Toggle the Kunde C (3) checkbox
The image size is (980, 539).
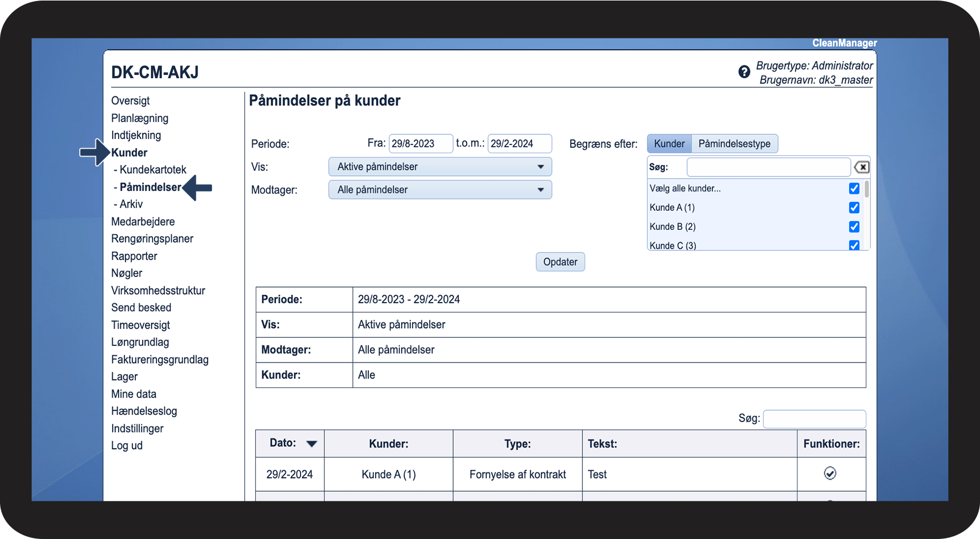pyautogui.click(x=854, y=245)
